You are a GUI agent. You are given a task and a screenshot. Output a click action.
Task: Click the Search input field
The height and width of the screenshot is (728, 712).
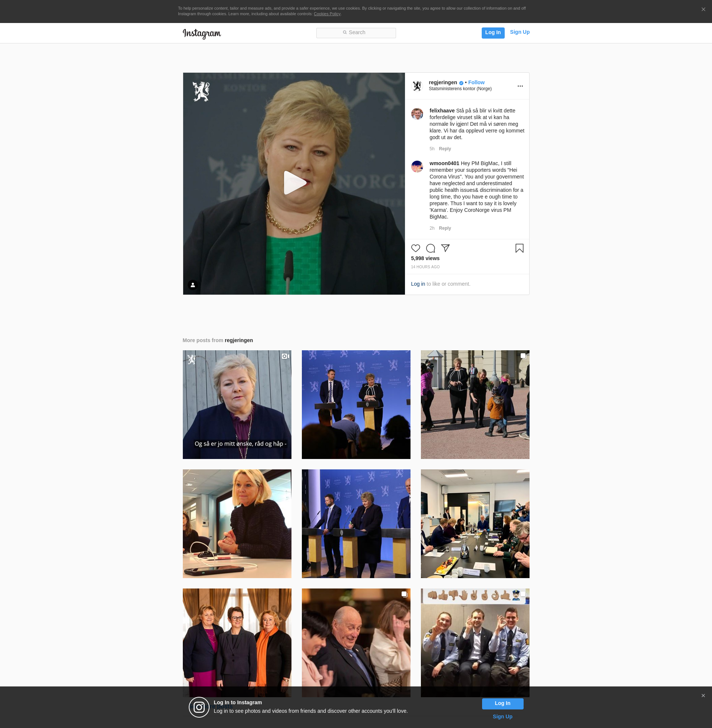356,33
